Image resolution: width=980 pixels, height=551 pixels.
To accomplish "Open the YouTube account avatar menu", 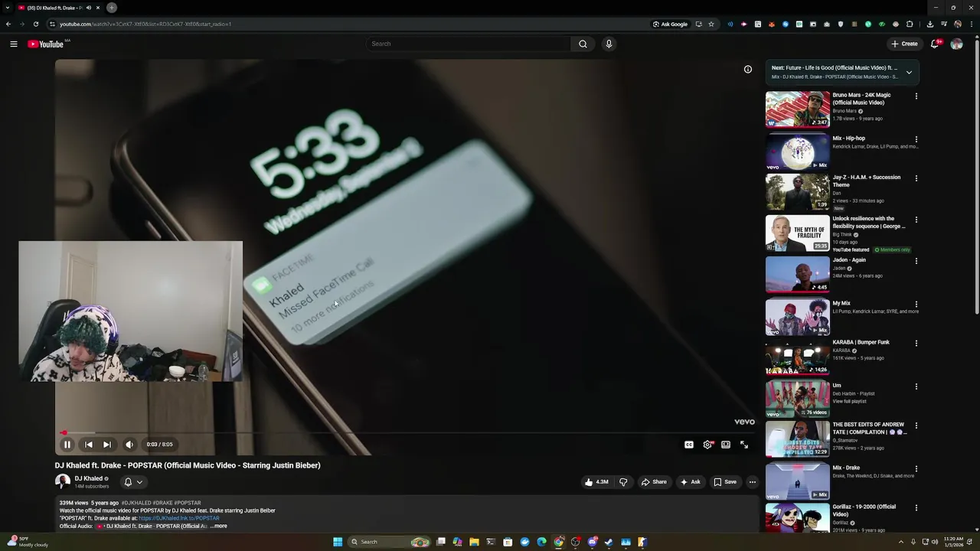I will (956, 44).
